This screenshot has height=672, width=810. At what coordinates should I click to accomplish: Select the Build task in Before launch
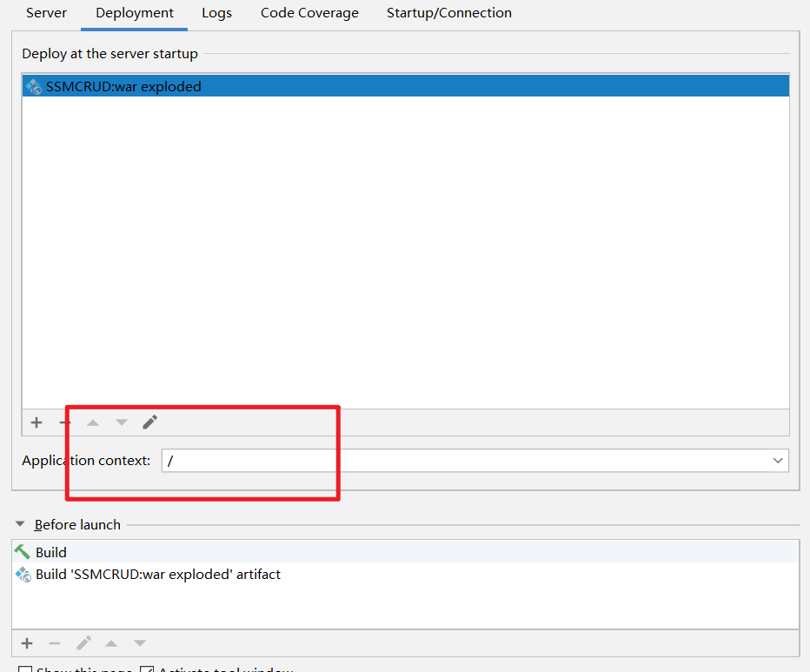(50, 552)
